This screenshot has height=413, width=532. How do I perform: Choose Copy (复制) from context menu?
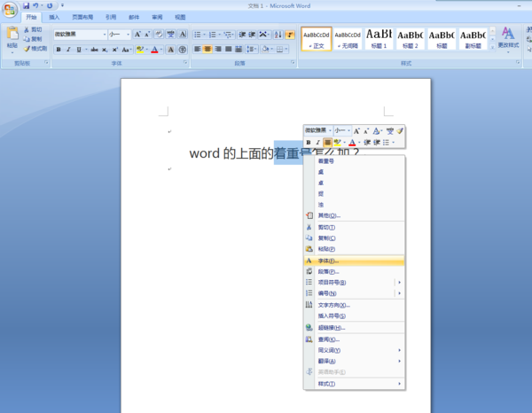325,238
